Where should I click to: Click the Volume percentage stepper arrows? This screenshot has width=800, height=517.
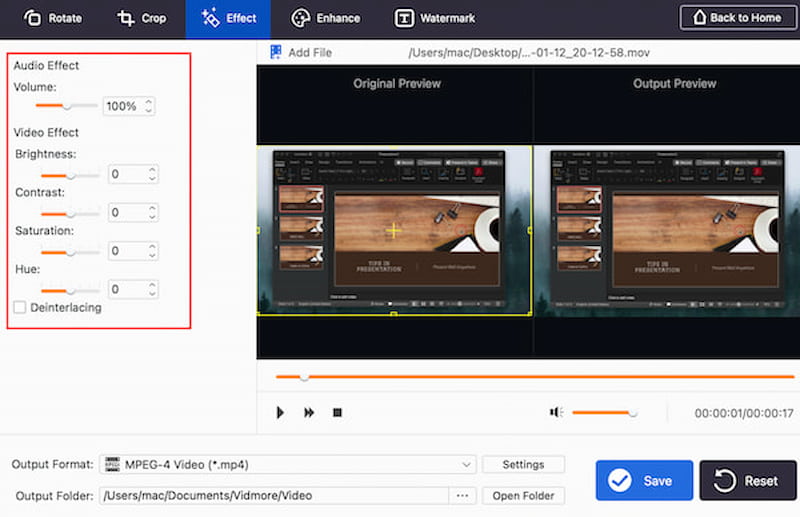pyautogui.click(x=149, y=105)
